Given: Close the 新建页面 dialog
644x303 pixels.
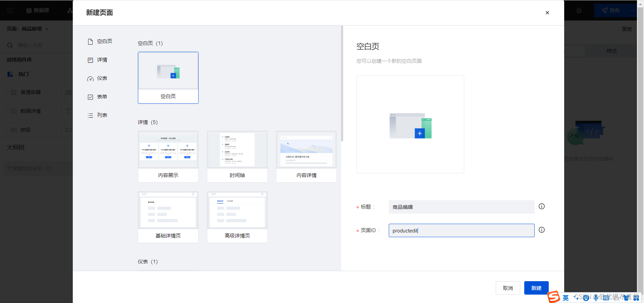Looking at the screenshot, I should pos(547,13).
